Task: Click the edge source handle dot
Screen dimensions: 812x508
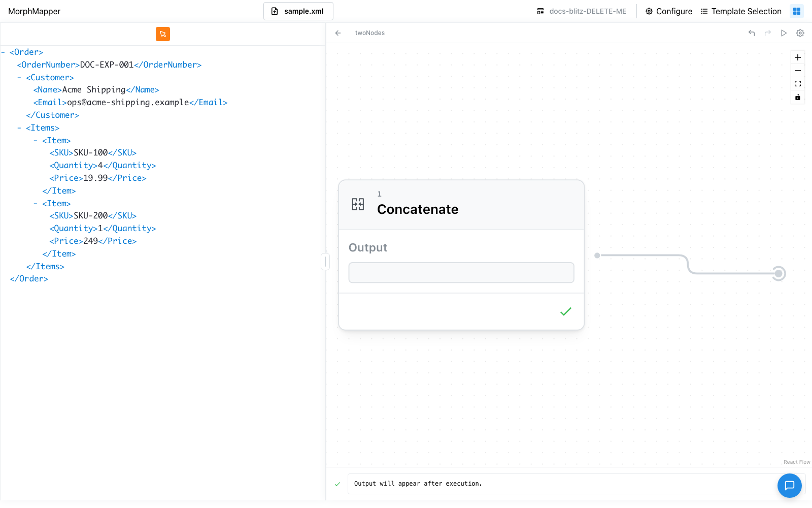Action: (597, 256)
